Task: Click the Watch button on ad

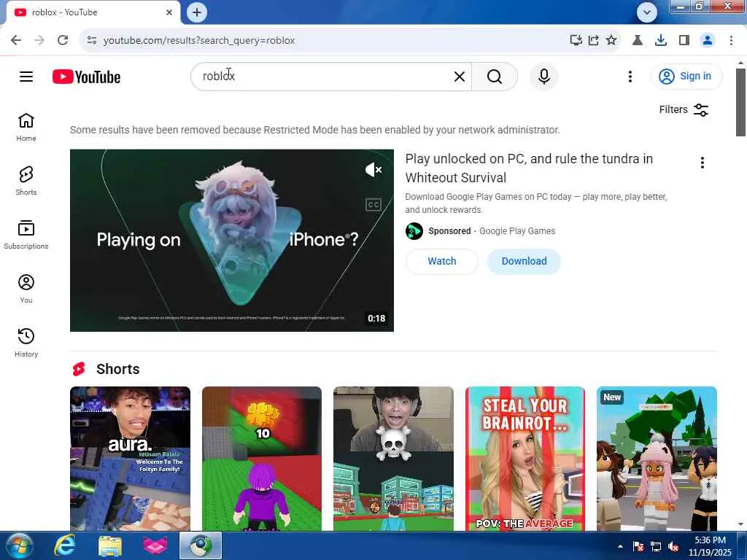Action: pos(441,262)
